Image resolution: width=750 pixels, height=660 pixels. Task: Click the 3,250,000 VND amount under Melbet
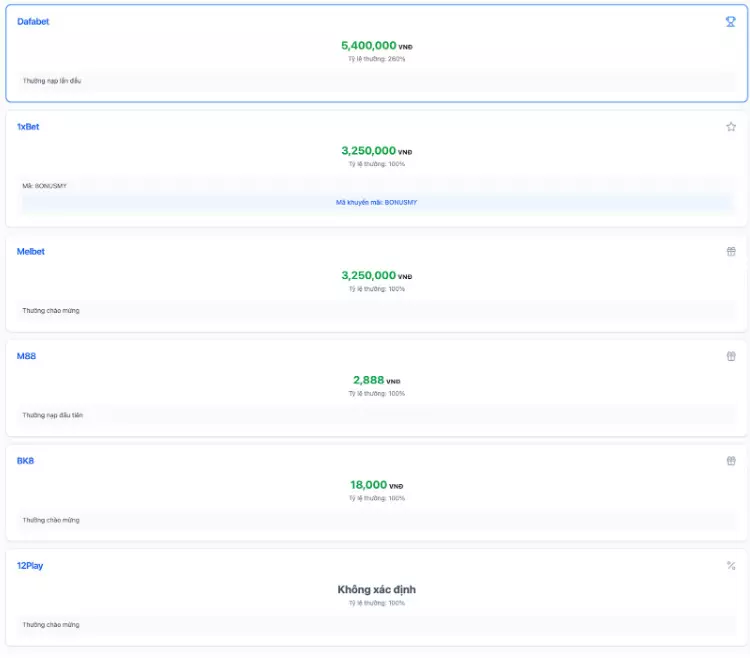(x=376, y=275)
